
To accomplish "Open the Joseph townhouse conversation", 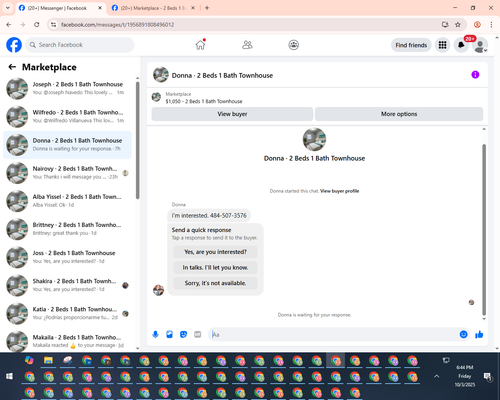I will (x=67, y=88).
